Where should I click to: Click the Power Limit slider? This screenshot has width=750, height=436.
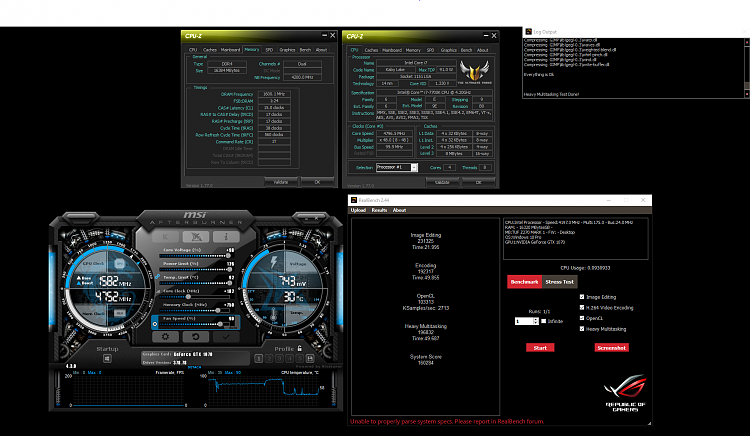[x=196, y=270]
